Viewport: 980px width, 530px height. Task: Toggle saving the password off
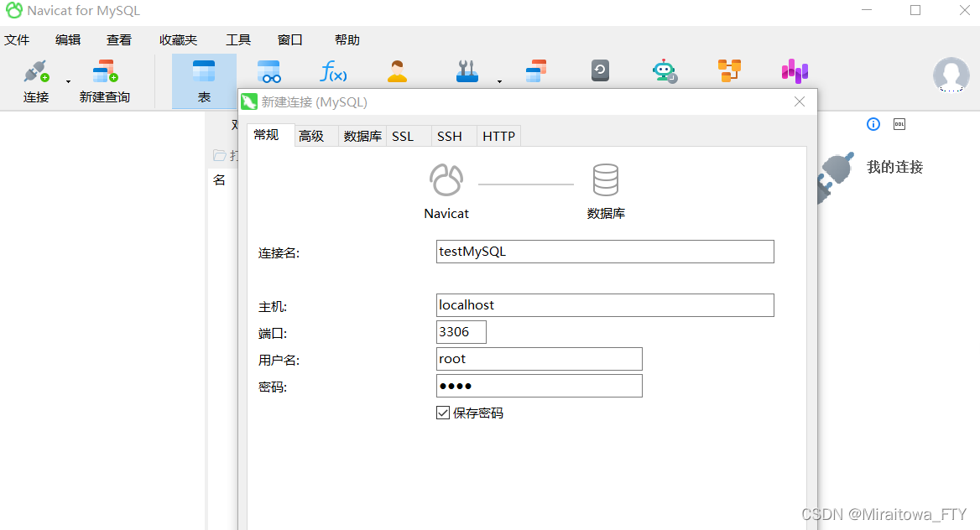pos(442,412)
